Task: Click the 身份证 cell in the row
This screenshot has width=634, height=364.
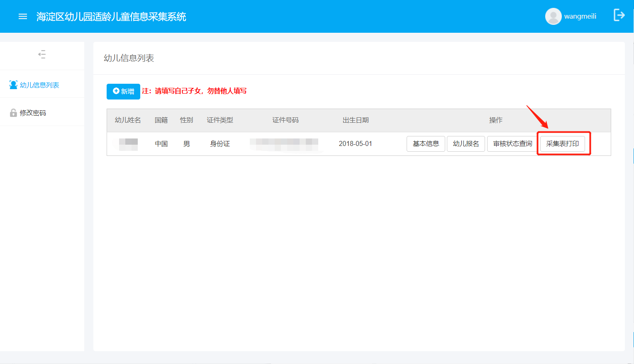Action: click(220, 144)
